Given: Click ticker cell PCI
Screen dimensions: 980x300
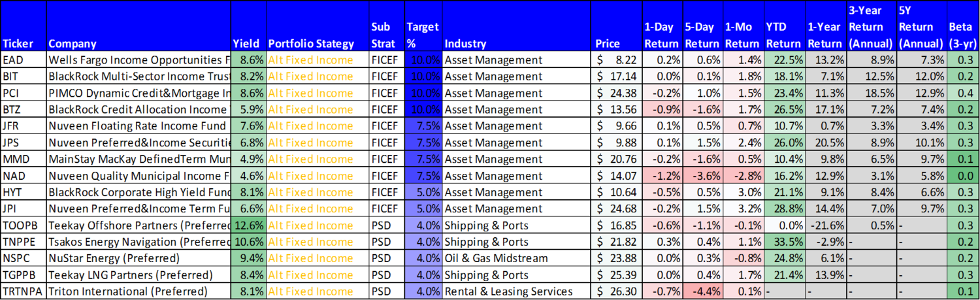Looking at the screenshot, I should (x=24, y=93).
